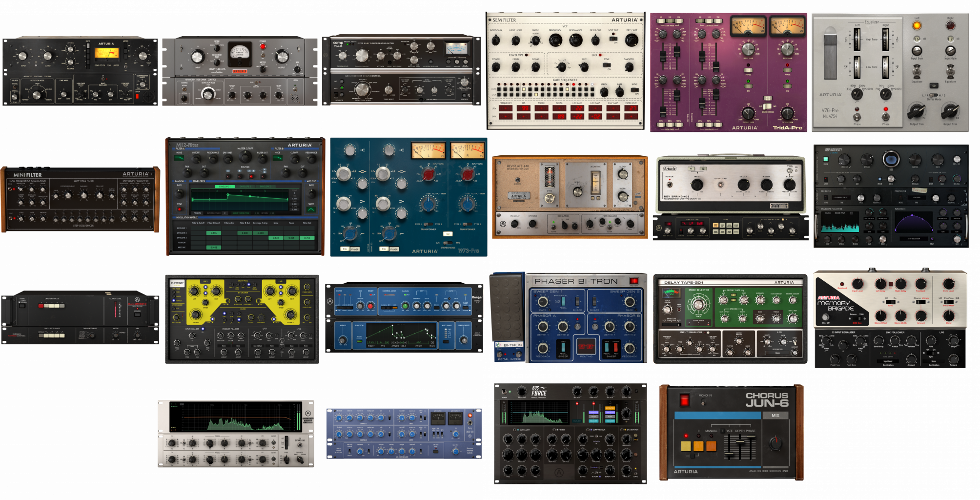Click the stereo link icon on 1973-Pre
The image size is (980, 500).
click(448, 234)
